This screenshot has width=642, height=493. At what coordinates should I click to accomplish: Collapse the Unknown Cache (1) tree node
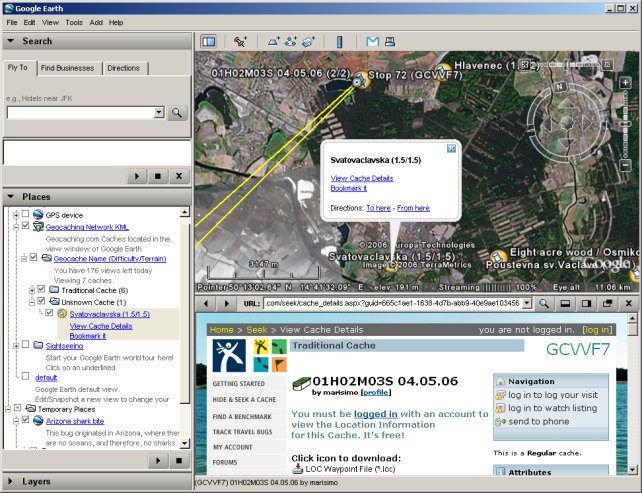click(32, 302)
